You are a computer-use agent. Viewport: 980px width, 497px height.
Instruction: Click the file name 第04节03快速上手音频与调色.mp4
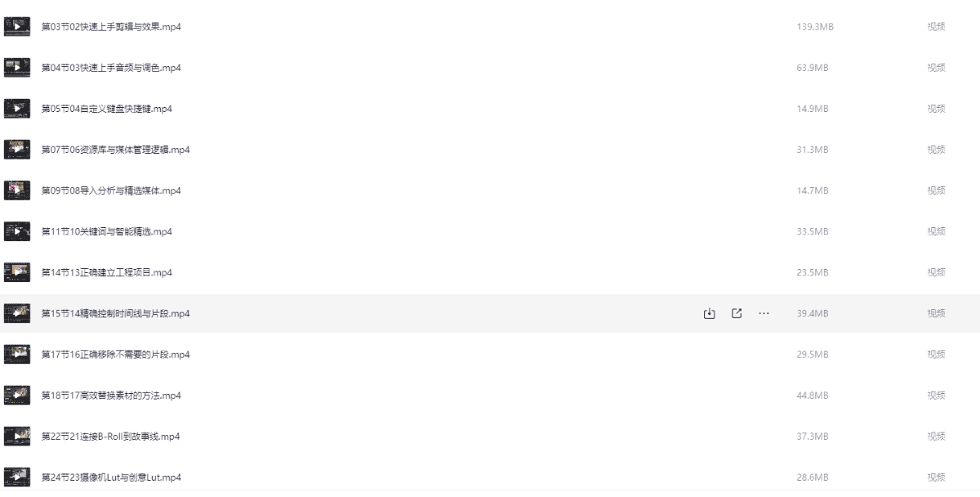[x=111, y=68]
